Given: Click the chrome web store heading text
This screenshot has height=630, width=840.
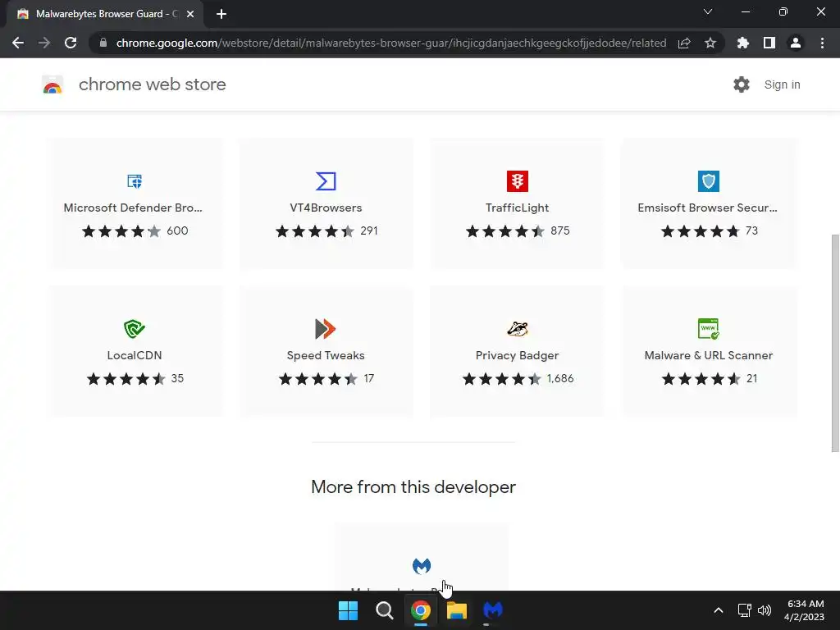Looking at the screenshot, I should tap(152, 84).
